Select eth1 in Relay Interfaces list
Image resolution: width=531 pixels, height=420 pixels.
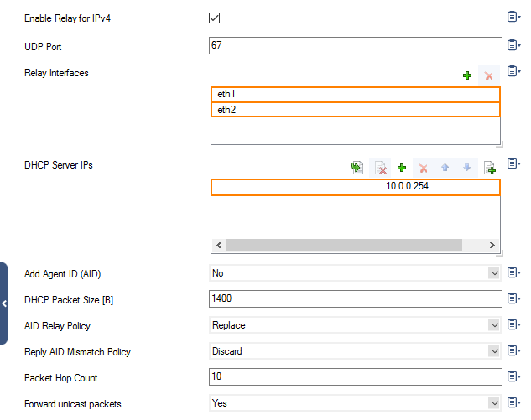click(x=355, y=94)
